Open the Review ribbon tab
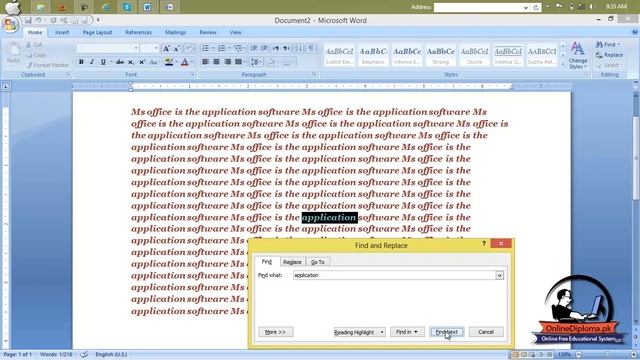Image resolution: width=640 pixels, height=360 pixels. pos(208,32)
